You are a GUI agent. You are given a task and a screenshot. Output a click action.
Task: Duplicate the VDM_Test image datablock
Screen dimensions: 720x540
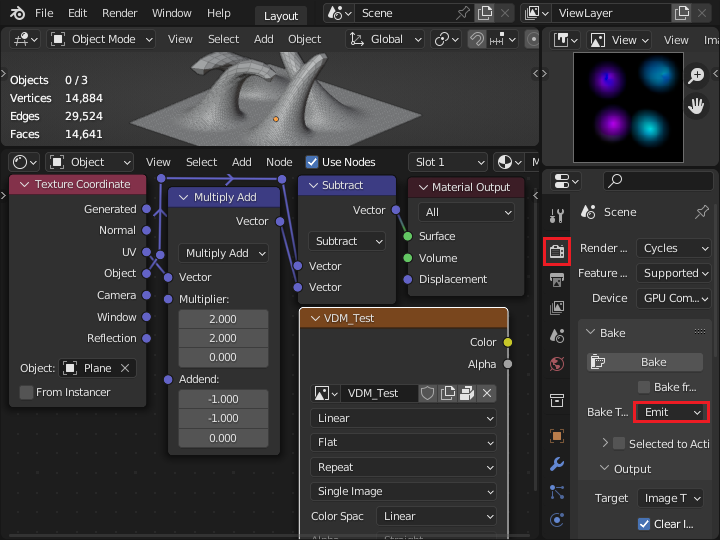point(447,393)
